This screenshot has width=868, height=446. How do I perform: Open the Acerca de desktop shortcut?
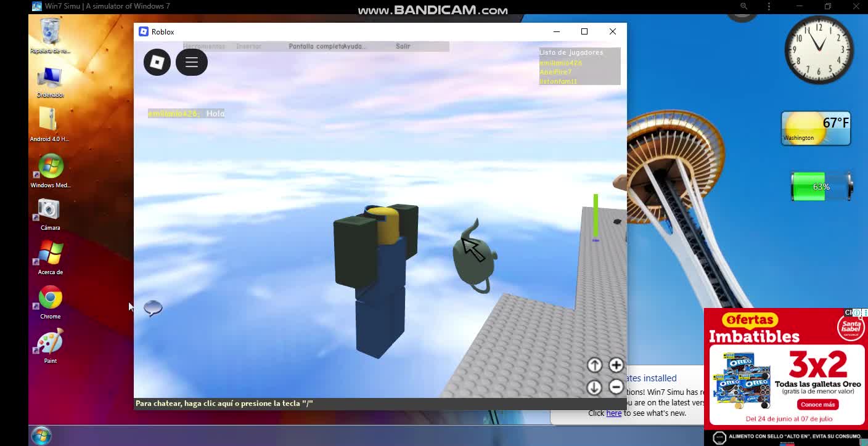(x=51, y=257)
